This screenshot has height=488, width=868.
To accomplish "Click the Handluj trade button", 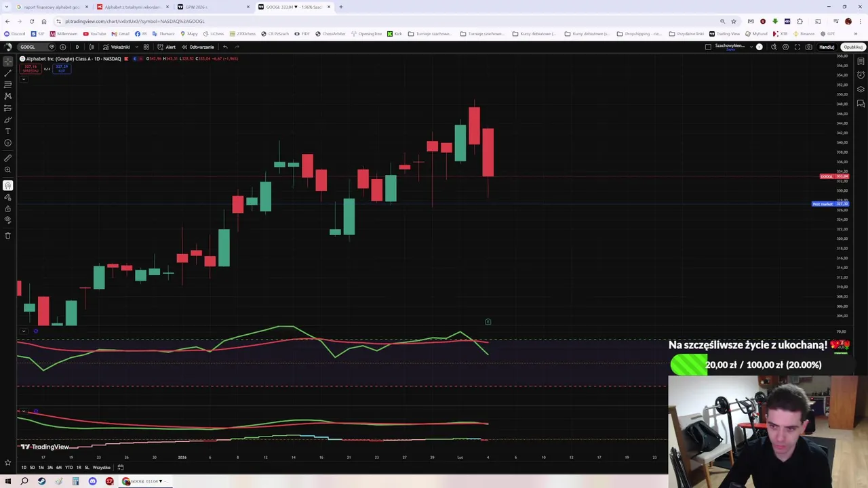I will pyautogui.click(x=827, y=47).
